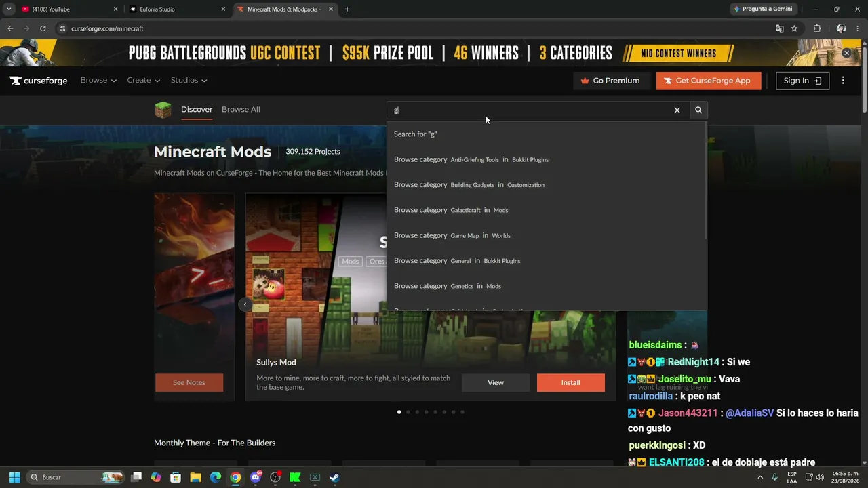The image size is (868, 488).
Task: Reload the page in Chrome
Action: (43, 28)
